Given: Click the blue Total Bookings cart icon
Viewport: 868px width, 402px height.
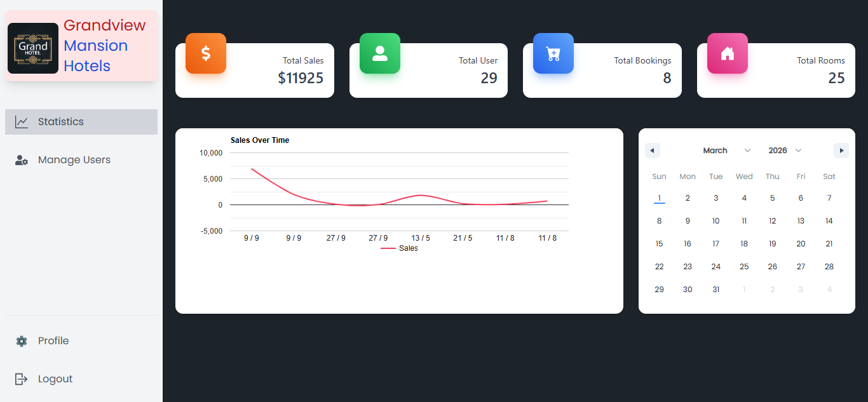Looking at the screenshot, I should pyautogui.click(x=553, y=53).
